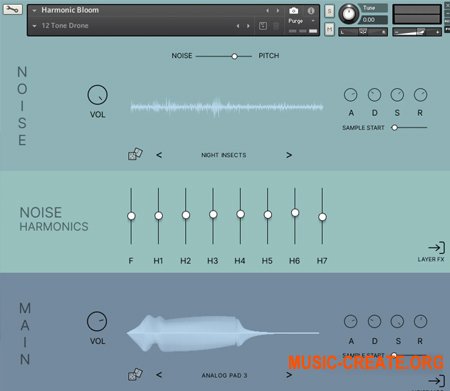Click the H4 harmonic slider handle
The width and height of the screenshot is (450, 391).
240,214
